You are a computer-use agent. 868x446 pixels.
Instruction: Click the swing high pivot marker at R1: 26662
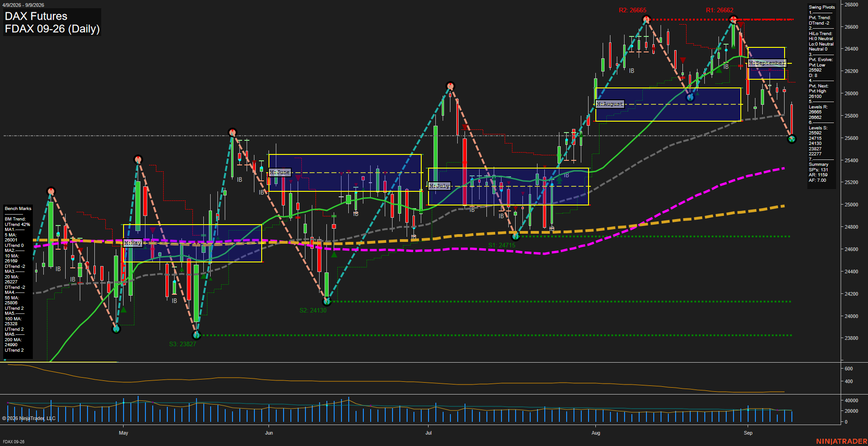(x=733, y=19)
